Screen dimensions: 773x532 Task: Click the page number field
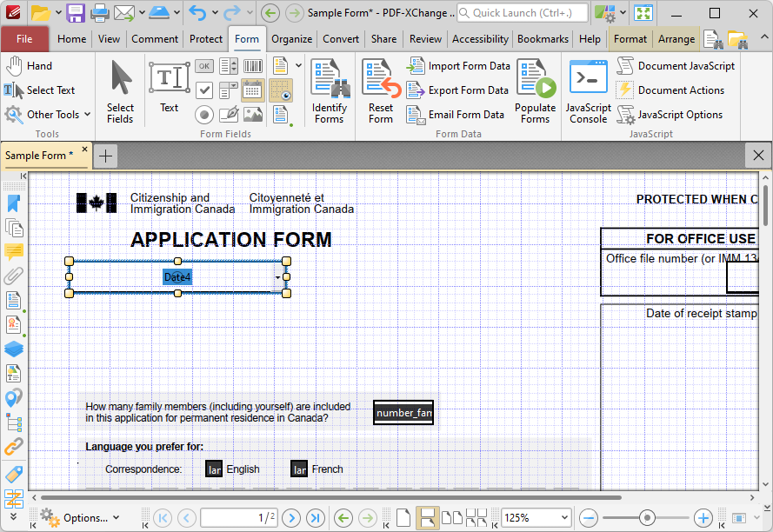point(238,518)
